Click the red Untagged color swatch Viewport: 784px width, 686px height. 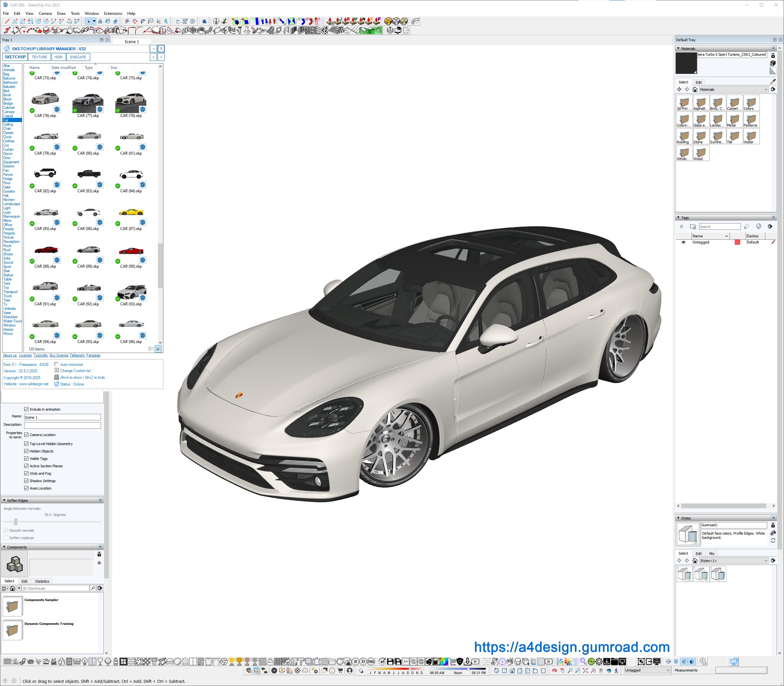pyautogui.click(x=737, y=242)
